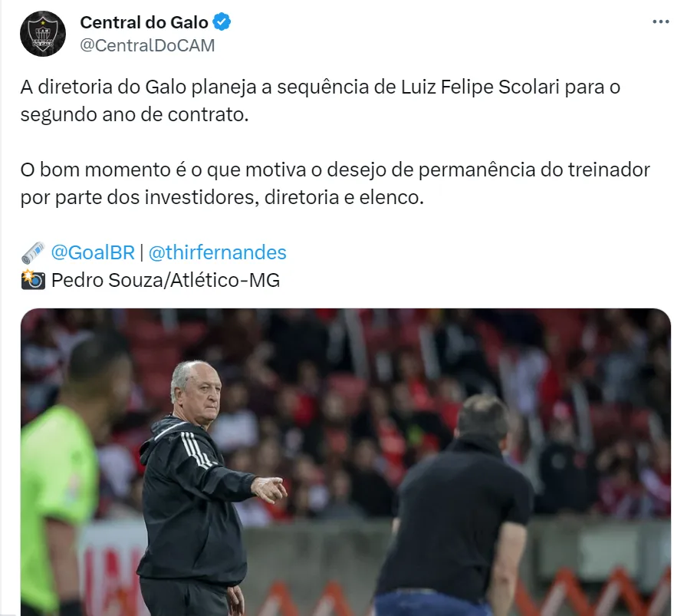This screenshot has width=674, height=616.
Task: Click the camera flash emoji icon
Action: pos(33,279)
